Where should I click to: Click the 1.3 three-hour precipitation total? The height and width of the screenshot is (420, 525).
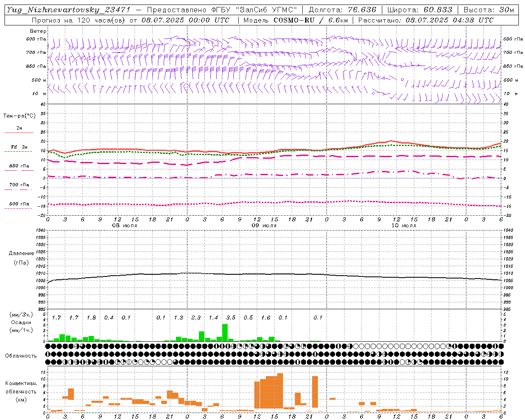pos(178,318)
